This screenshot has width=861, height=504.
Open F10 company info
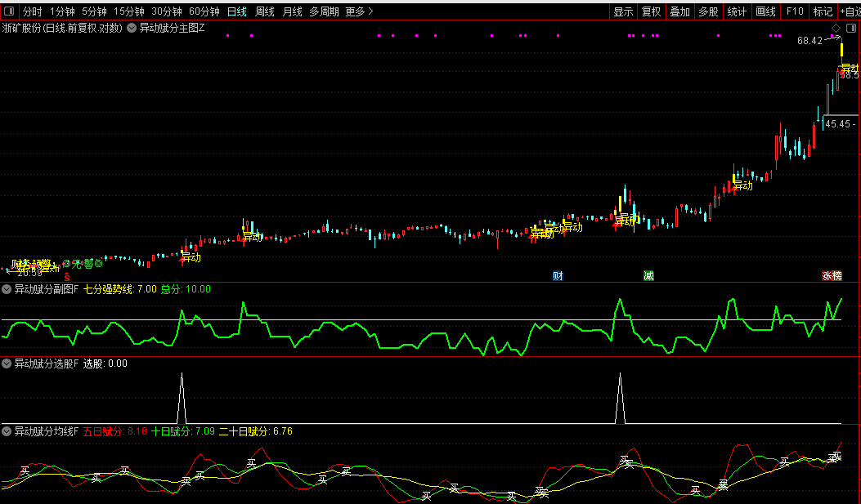click(x=794, y=11)
